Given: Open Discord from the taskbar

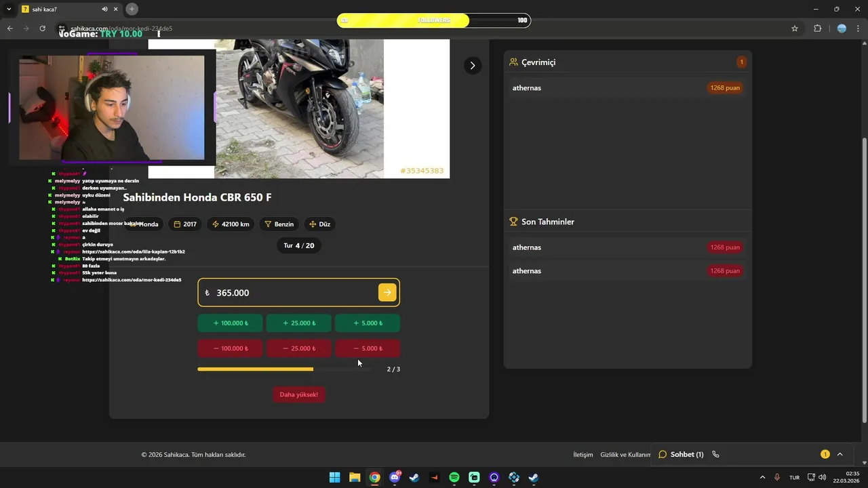Looking at the screenshot, I should (395, 477).
